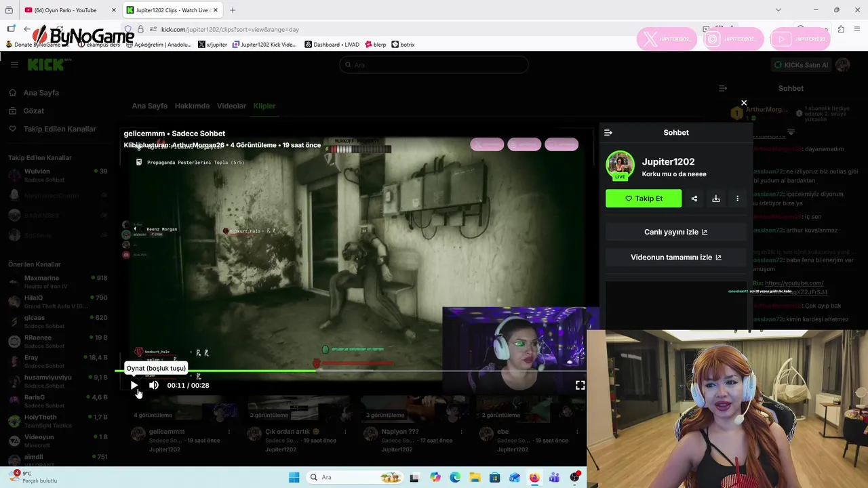868x488 pixels.
Task: Switch to the Videolar tab
Action: click(231, 106)
